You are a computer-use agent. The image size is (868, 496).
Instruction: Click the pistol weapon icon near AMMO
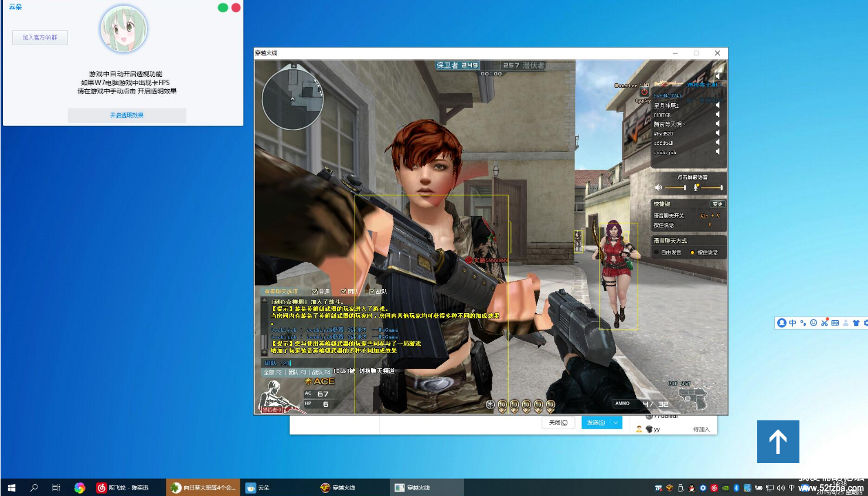point(693,399)
